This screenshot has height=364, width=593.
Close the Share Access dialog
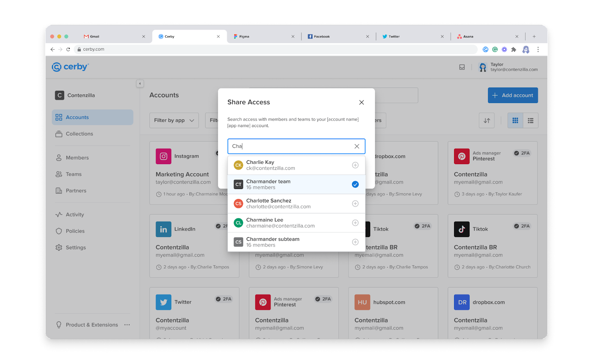(x=361, y=102)
